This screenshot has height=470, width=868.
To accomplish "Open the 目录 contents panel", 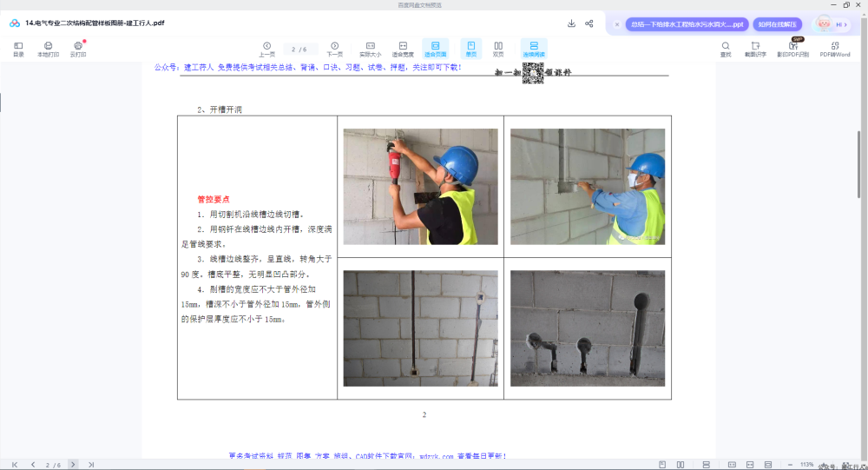I will pyautogui.click(x=18, y=50).
